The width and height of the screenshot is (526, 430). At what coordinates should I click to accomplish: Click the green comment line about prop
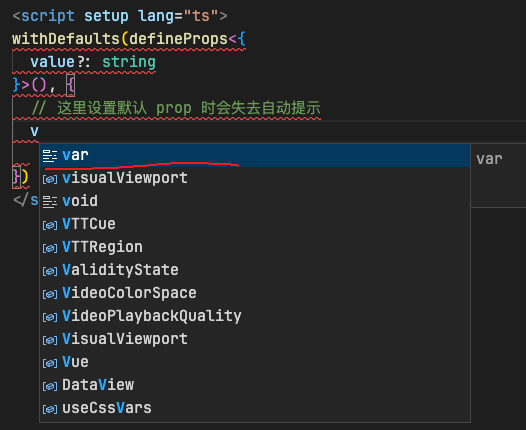[176, 108]
